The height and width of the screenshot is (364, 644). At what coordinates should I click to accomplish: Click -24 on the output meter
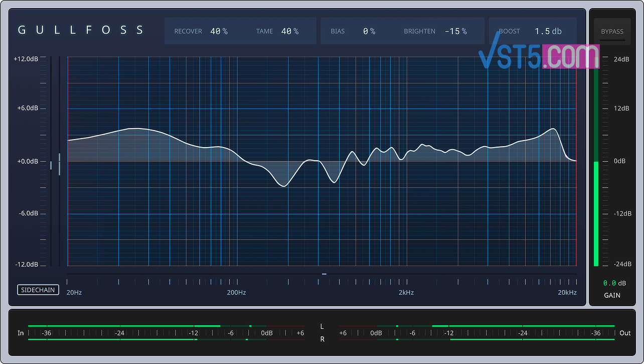(523, 333)
